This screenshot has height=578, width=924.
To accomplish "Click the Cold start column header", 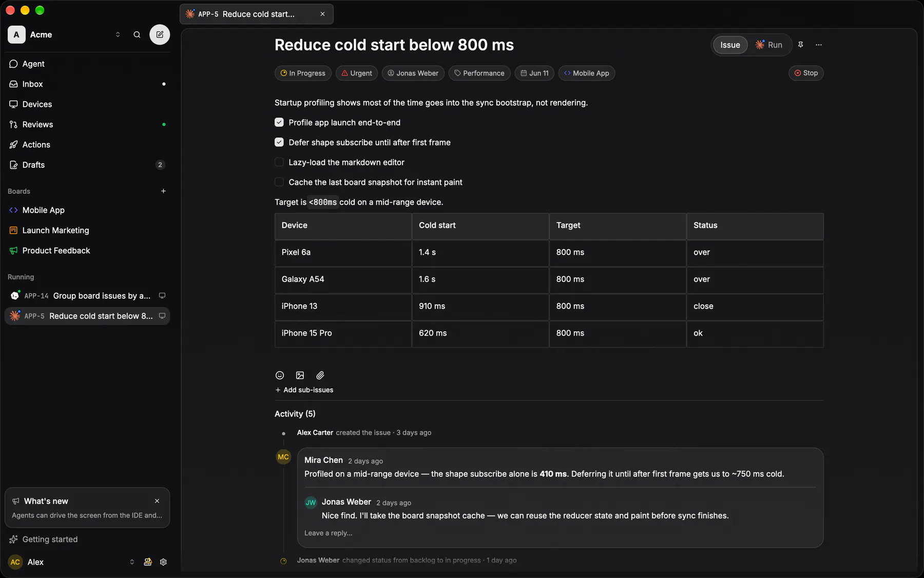I will [x=480, y=226].
